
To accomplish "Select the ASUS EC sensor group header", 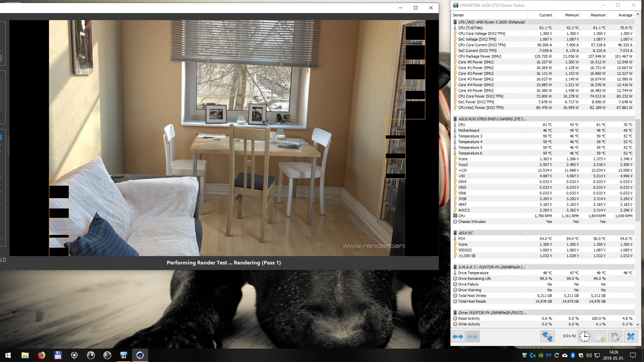I will pyautogui.click(x=466, y=233).
